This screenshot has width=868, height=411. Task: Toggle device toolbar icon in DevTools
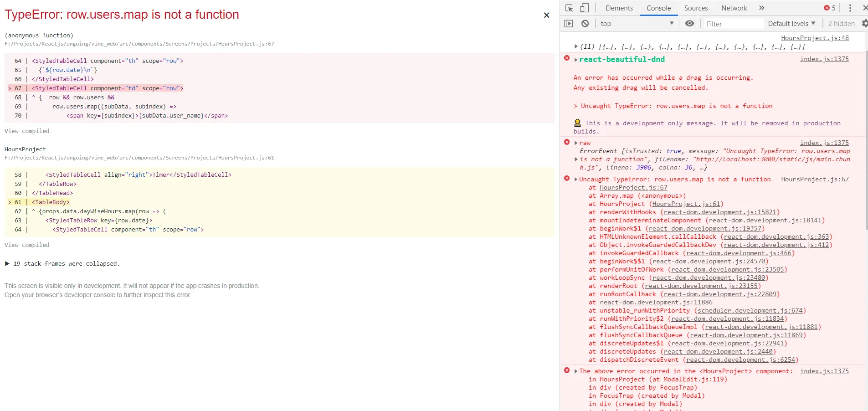coord(584,8)
